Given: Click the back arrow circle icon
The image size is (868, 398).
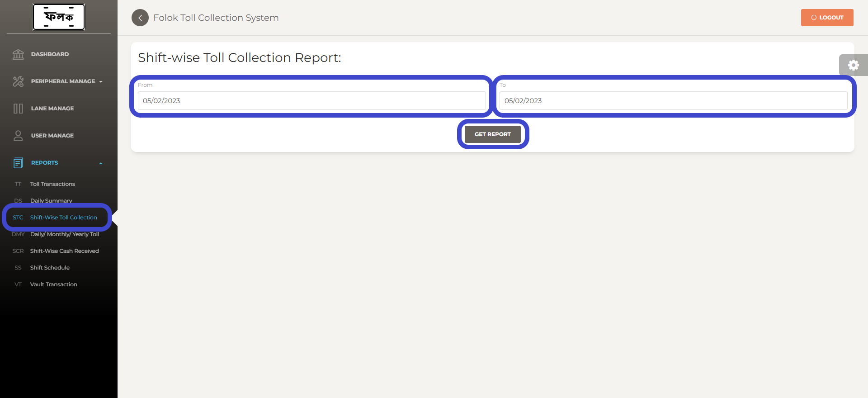Looking at the screenshot, I should point(140,18).
